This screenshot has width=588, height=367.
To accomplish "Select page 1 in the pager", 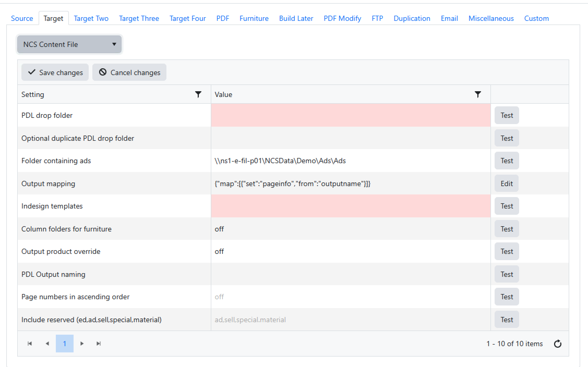I will [64, 344].
